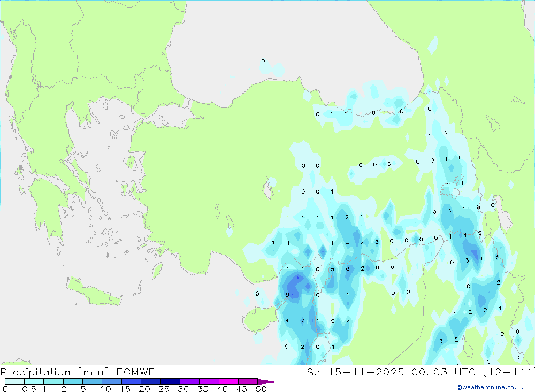
Task: Click the island of Crete on the map
Action: 93,291
